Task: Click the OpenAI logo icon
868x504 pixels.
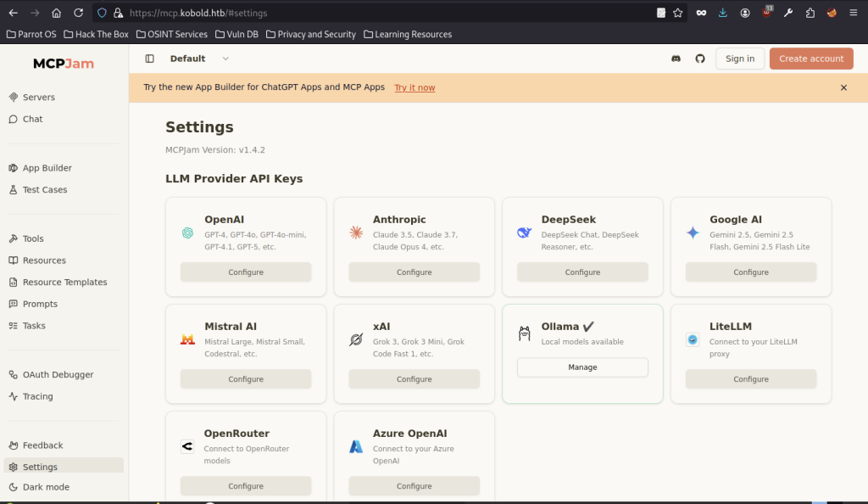Action: (187, 233)
